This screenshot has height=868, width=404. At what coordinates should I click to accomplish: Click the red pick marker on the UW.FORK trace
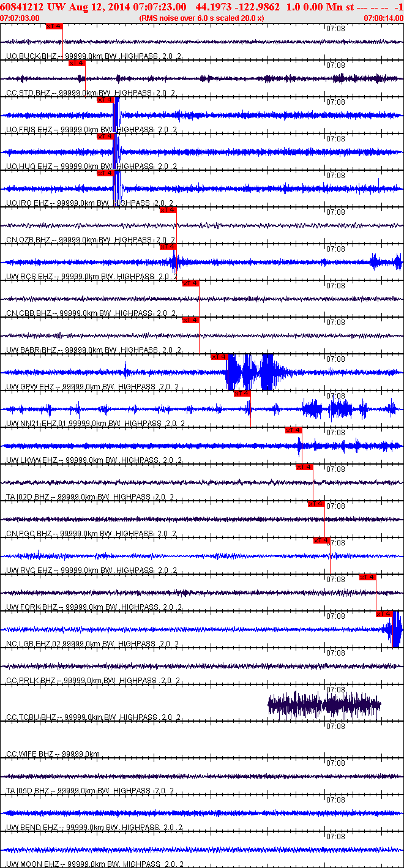point(368,577)
